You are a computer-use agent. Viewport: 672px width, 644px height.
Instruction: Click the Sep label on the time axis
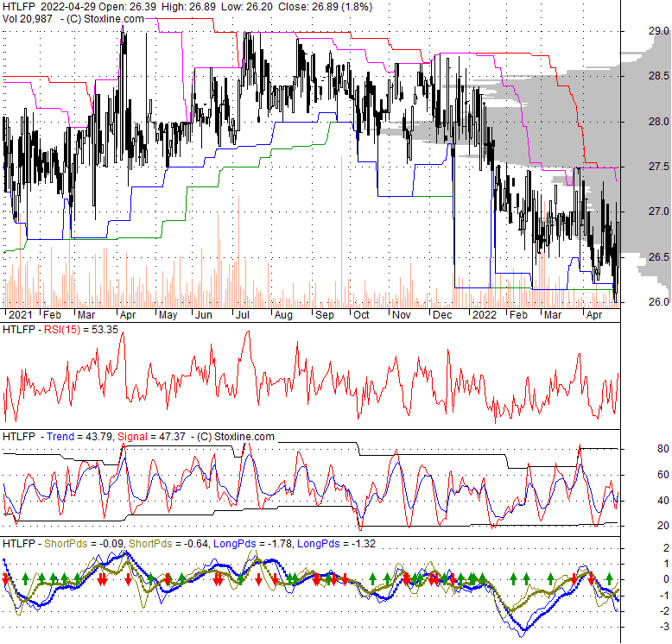[325, 315]
